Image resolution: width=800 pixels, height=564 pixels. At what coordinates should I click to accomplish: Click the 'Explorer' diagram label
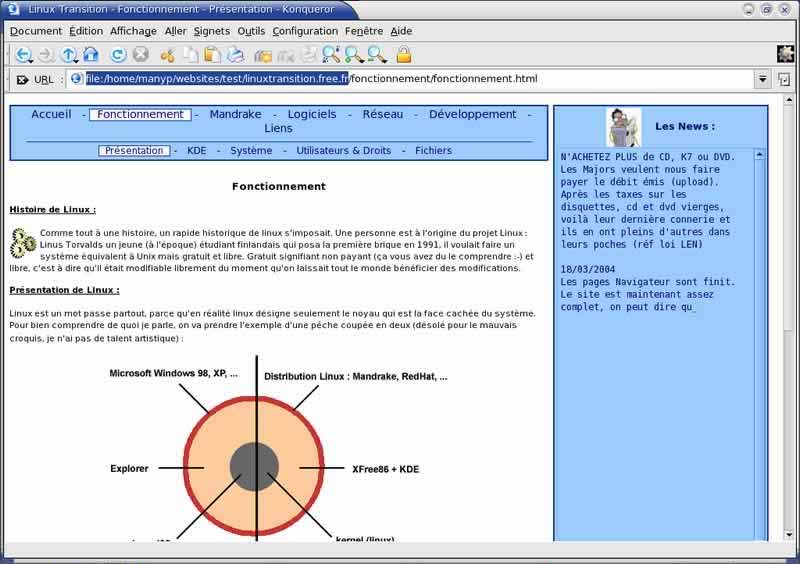(x=129, y=469)
